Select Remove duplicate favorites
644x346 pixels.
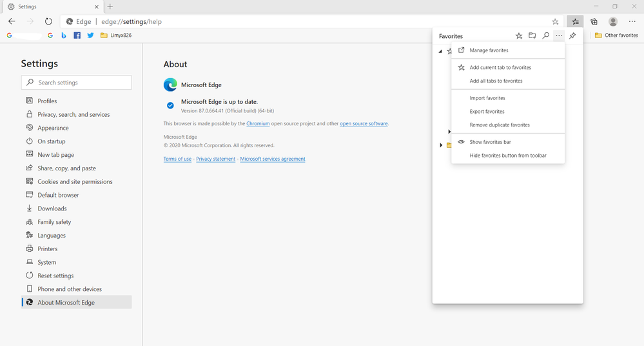point(508,125)
